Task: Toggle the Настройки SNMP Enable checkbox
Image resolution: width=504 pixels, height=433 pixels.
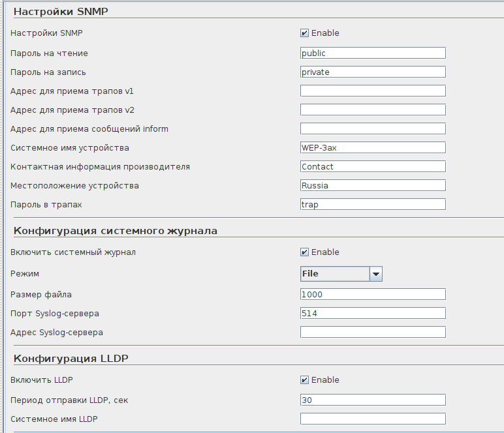Action: coord(304,33)
